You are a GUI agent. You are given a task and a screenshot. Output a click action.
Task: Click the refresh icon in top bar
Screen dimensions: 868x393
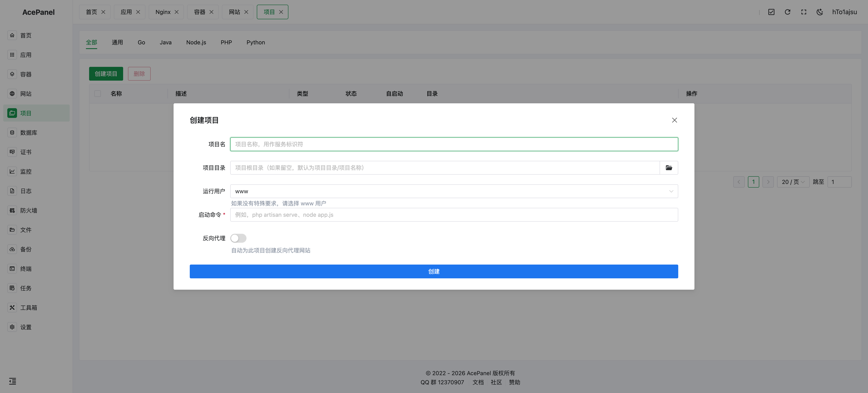tap(787, 12)
